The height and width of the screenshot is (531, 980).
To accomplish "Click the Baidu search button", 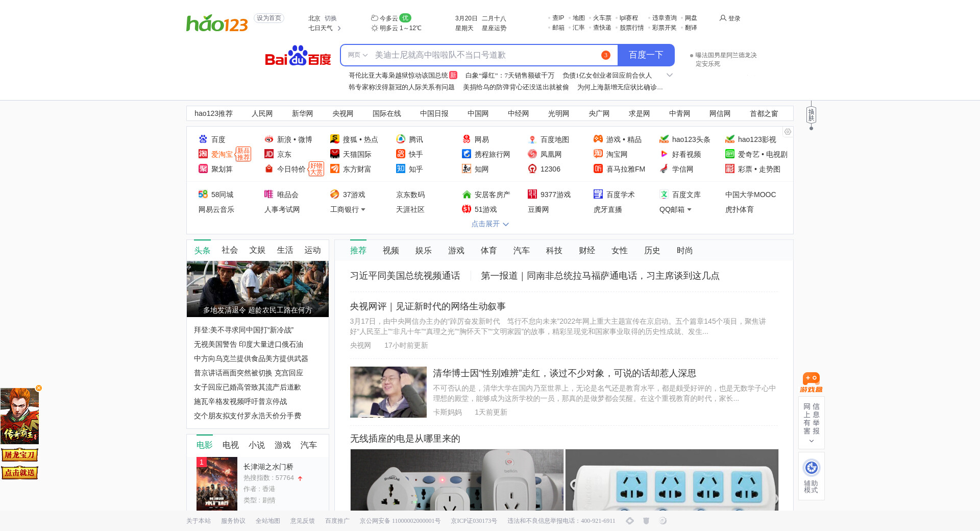I will [x=646, y=55].
